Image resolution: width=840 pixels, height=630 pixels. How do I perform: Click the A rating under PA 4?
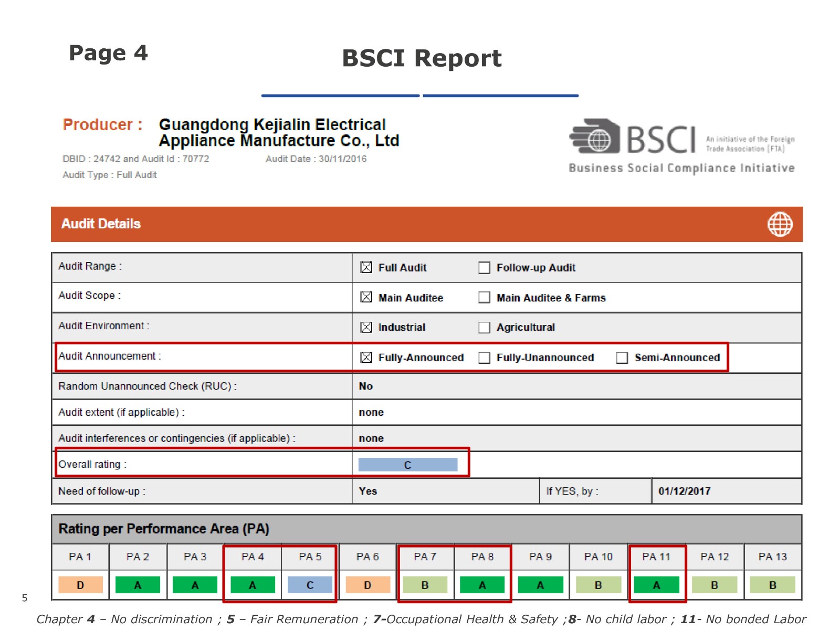coord(253,585)
